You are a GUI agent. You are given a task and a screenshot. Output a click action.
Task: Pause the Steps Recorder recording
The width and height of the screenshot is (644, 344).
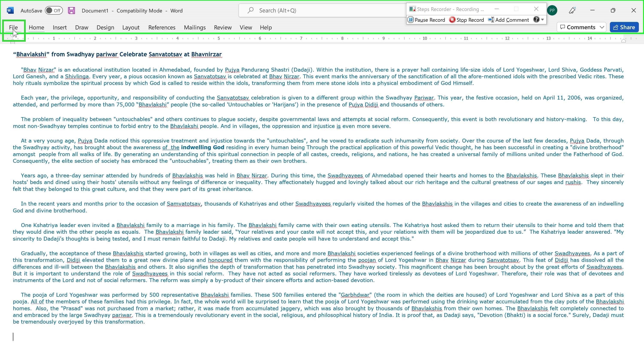(x=427, y=20)
